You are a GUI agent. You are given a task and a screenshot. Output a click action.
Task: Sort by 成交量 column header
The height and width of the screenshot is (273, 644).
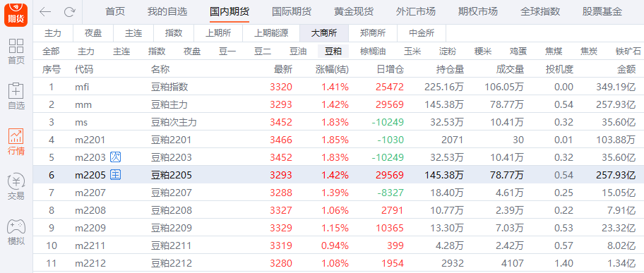510,69
